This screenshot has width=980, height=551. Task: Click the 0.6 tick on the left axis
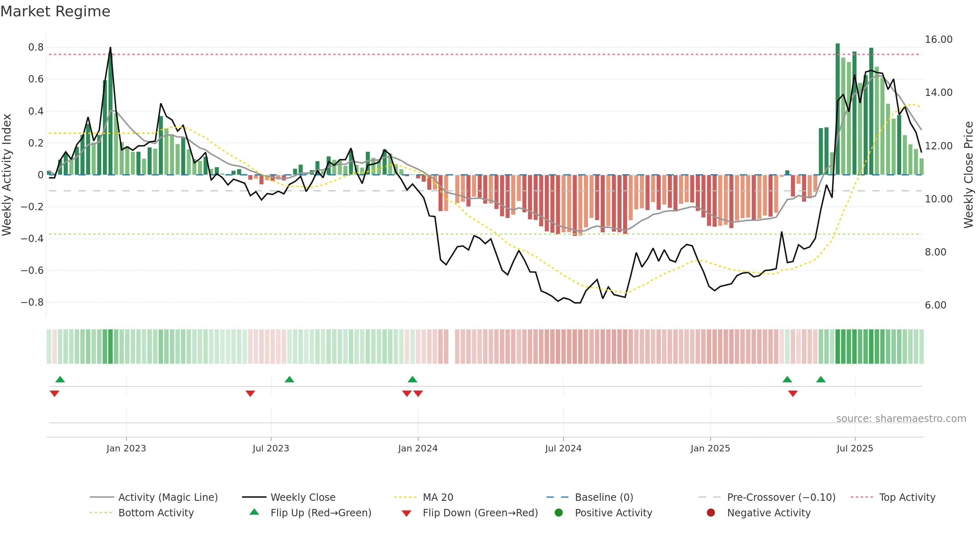coord(36,79)
